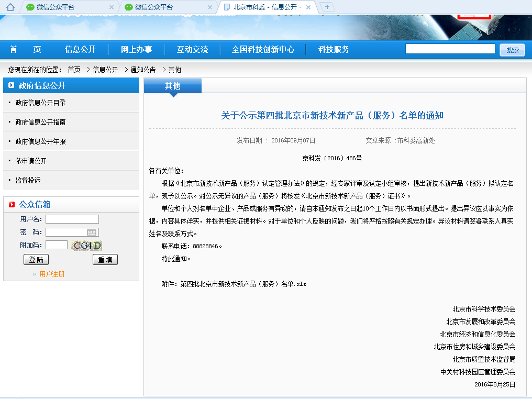Open the 首页 navigation menu item
The width and height of the screenshot is (532, 399).
coord(24,49)
